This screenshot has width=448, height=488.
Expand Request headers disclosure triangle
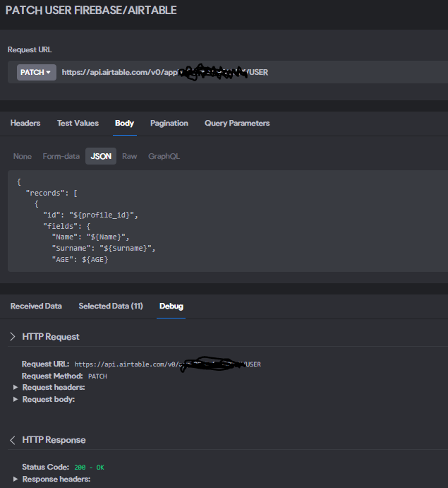tap(16, 387)
